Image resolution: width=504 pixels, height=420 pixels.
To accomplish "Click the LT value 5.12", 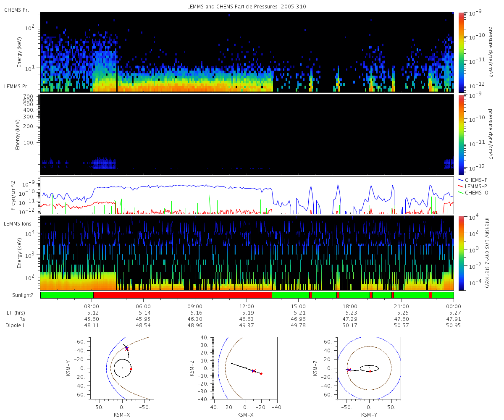I will point(93,313).
